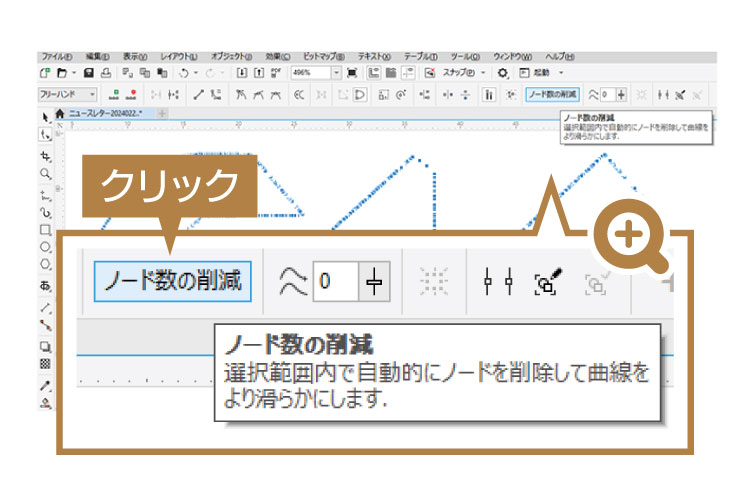Select the Freehand drawing tool in the toolbox
Viewport: 750px width, 500px height.
coord(45,195)
